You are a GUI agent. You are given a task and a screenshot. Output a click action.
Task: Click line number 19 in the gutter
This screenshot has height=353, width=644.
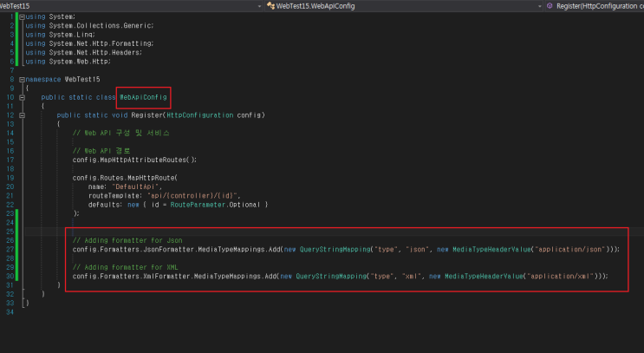pos(10,178)
